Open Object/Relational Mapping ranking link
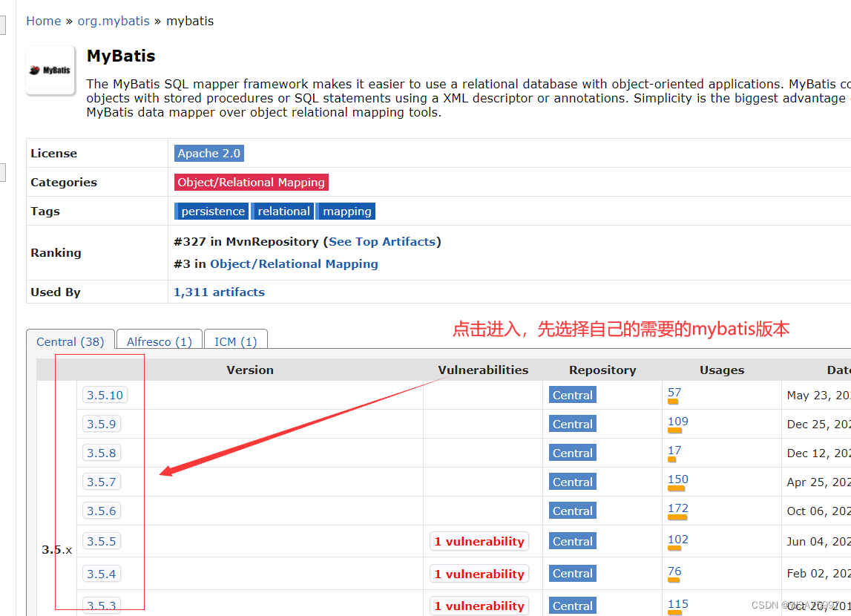Screen dimensions: 851x616 point(294,263)
